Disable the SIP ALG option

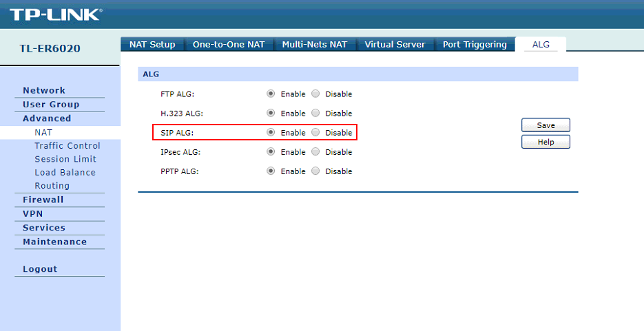316,133
